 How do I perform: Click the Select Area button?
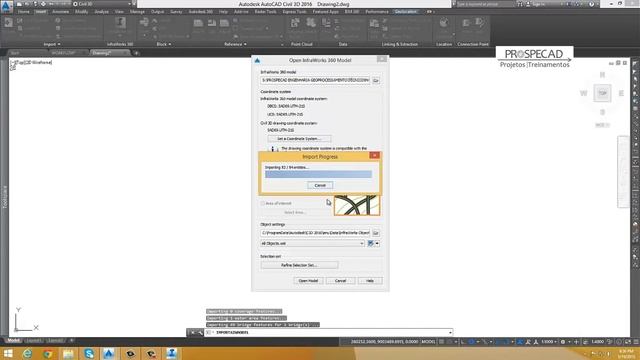pyautogui.click(x=295, y=213)
